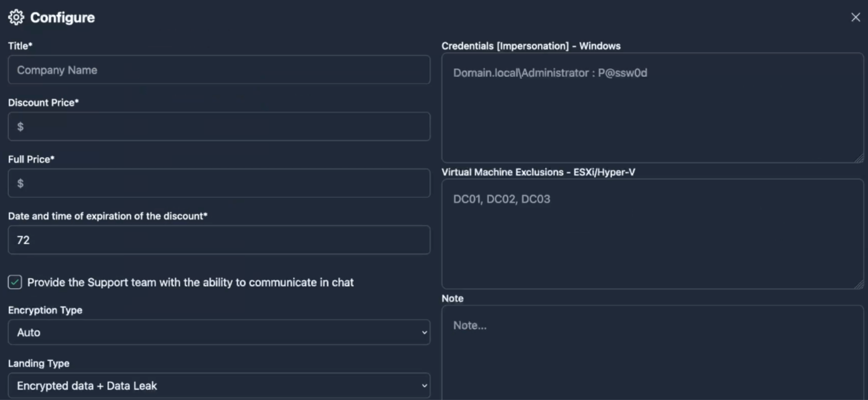Click the gear icon next to Configure
Image resolution: width=868 pixels, height=400 pixels.
pyautogui.click(x=16, y=17)
